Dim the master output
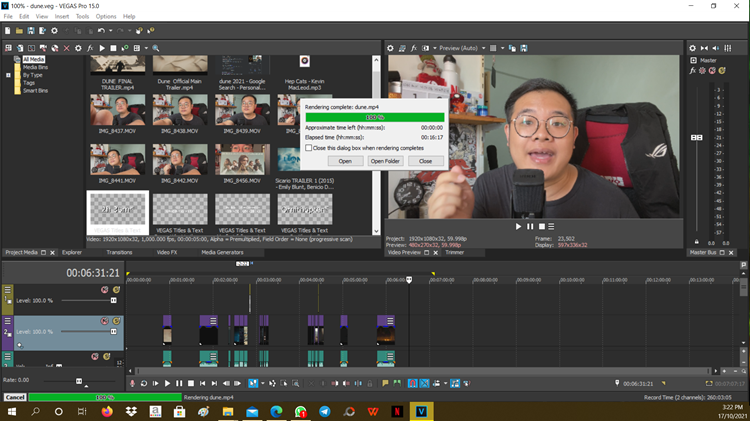750x421 pixels. point(716,48)
